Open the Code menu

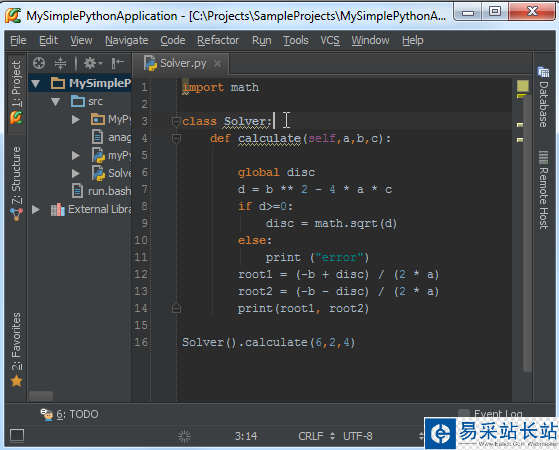[173, 40]
